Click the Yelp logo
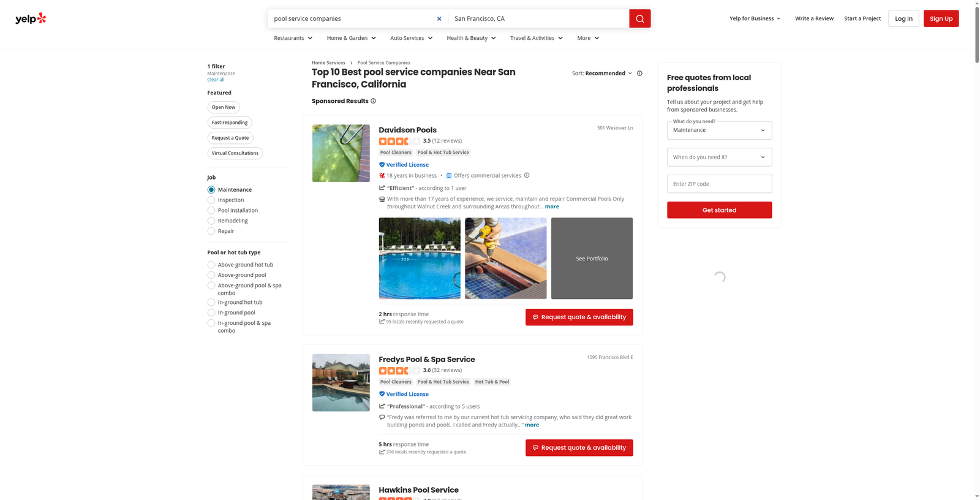Screen dimensions: 980x500 click(x=31, y=18)
